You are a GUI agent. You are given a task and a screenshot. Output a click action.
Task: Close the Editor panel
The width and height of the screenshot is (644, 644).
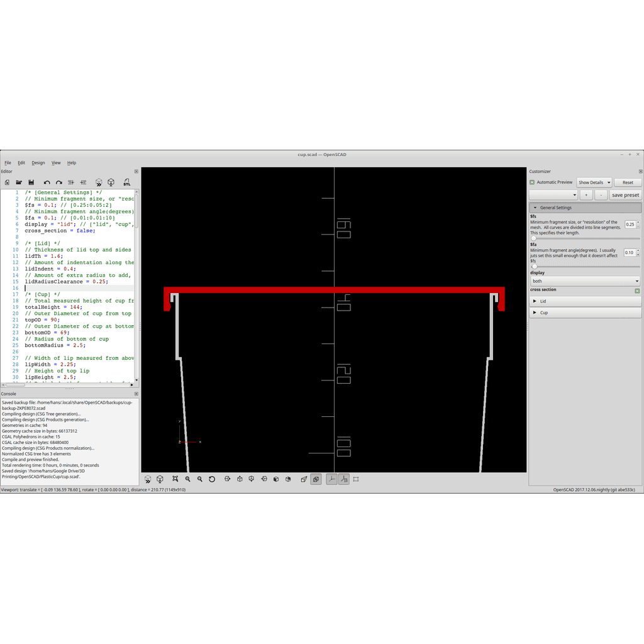point(136,171)
